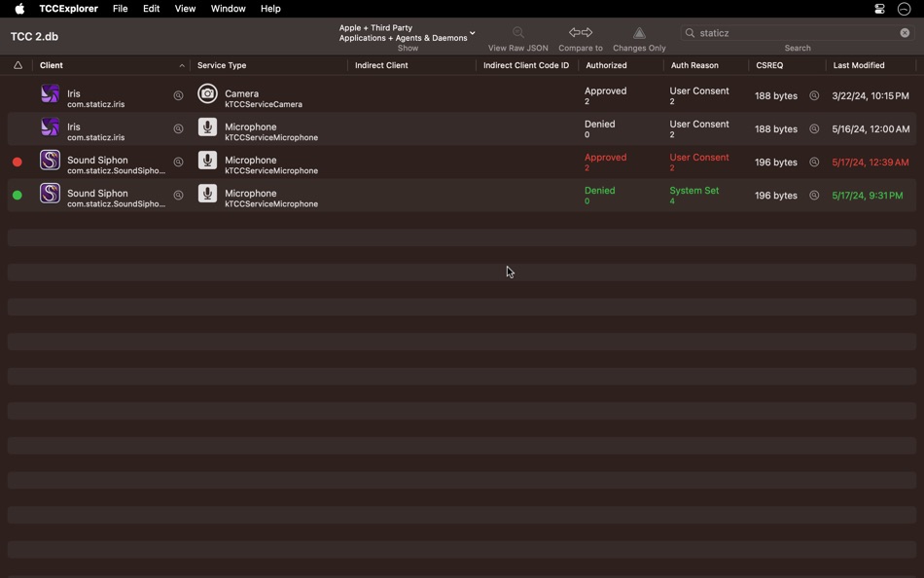Click green added-change indicator dot

click(x=18, y=195)
